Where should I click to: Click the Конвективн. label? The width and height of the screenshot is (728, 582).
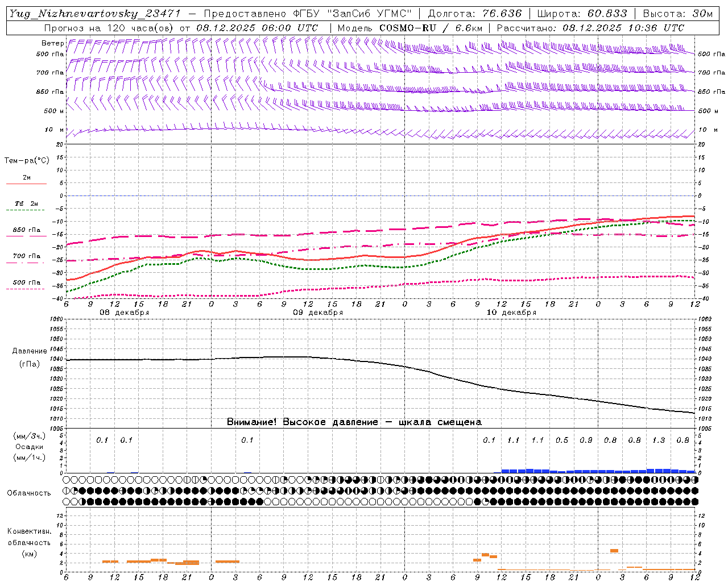point(29,531)
